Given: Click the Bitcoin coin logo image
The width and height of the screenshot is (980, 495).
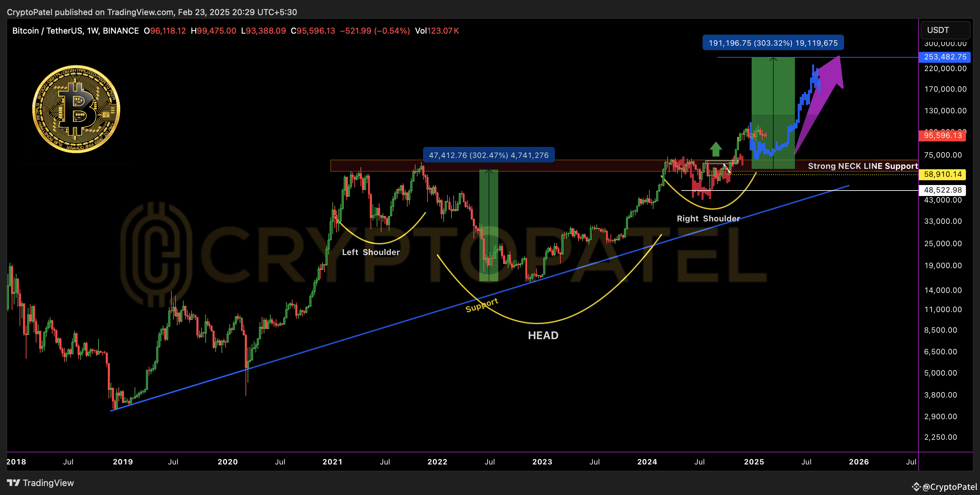Looking at the screenshot, I should (x=75, y=108).
